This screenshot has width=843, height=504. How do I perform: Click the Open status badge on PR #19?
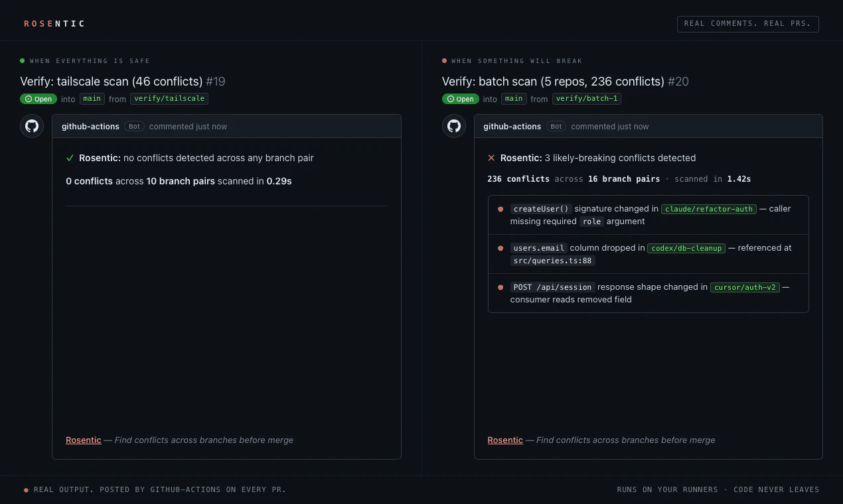point(38,99)
